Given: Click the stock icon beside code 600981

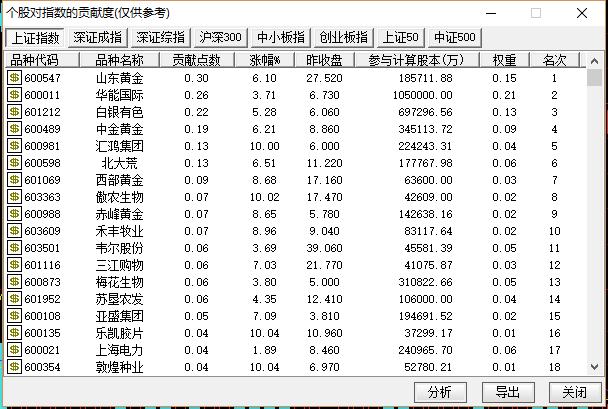Looking at the screenshot, I should coord(14,146).
